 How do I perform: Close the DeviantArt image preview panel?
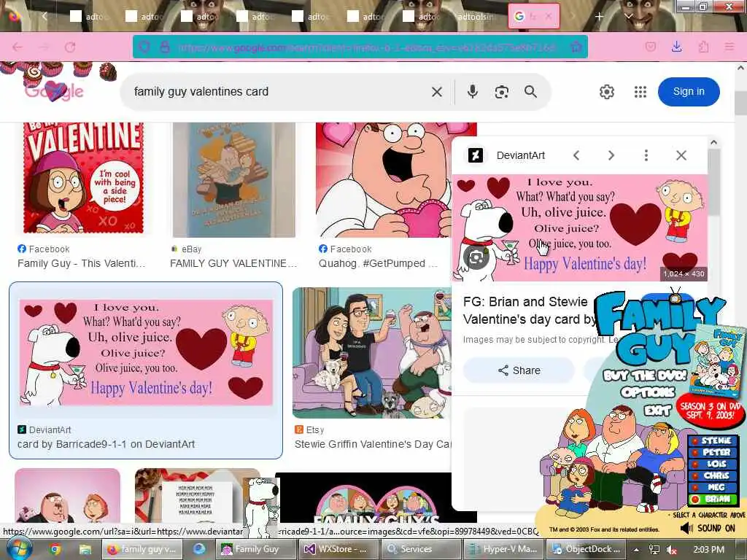[x=681, y=155]
